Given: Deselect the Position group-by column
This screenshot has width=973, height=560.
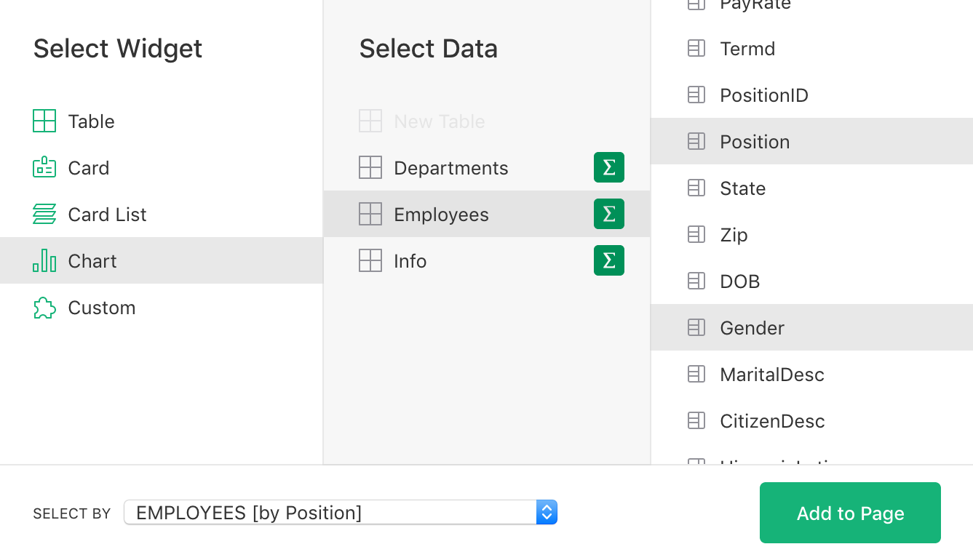Looking at the screenshot, I should 755,141.
